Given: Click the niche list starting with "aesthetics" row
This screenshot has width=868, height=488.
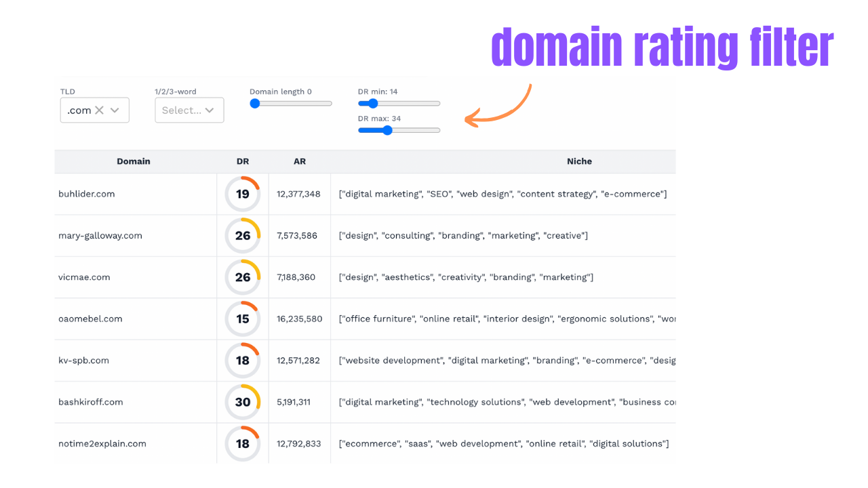Looking at the screenshot, I should pos(466,277).
